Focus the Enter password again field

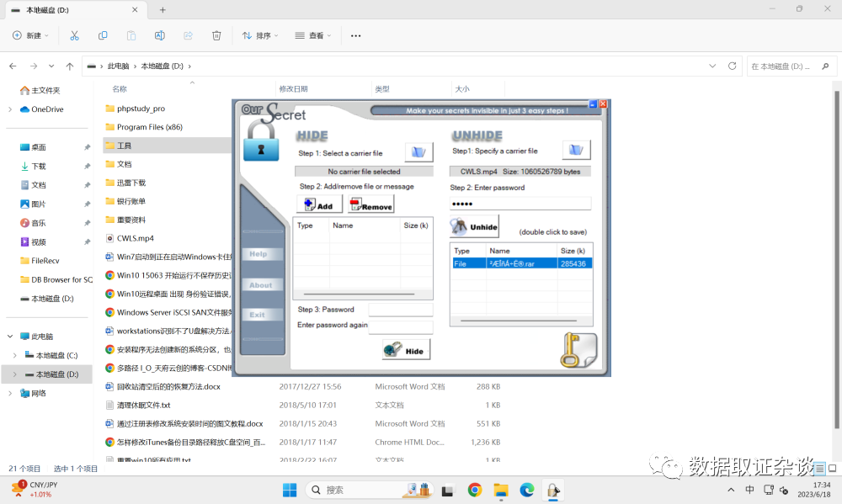coord(401,326)
